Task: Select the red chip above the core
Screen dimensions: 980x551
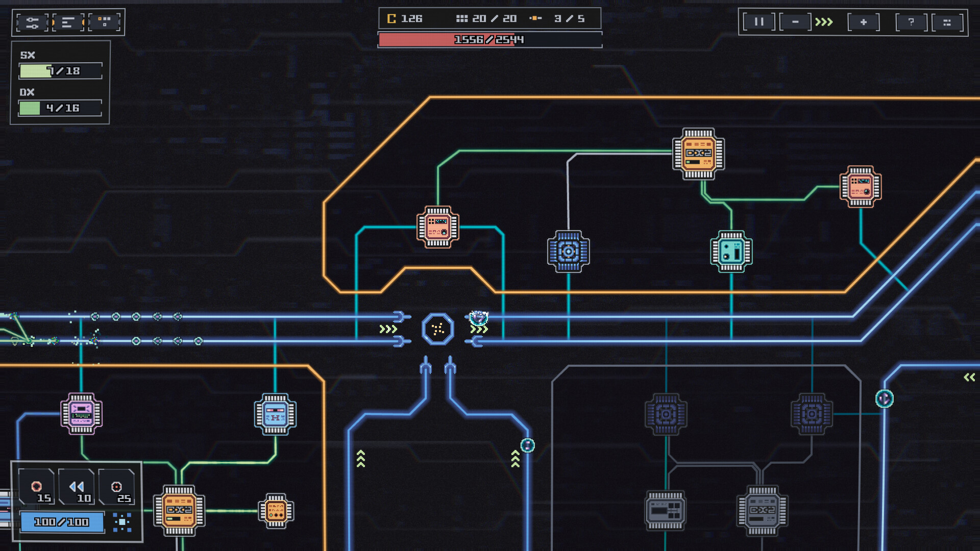Action: pyautogui.click(x=438, y=227)
